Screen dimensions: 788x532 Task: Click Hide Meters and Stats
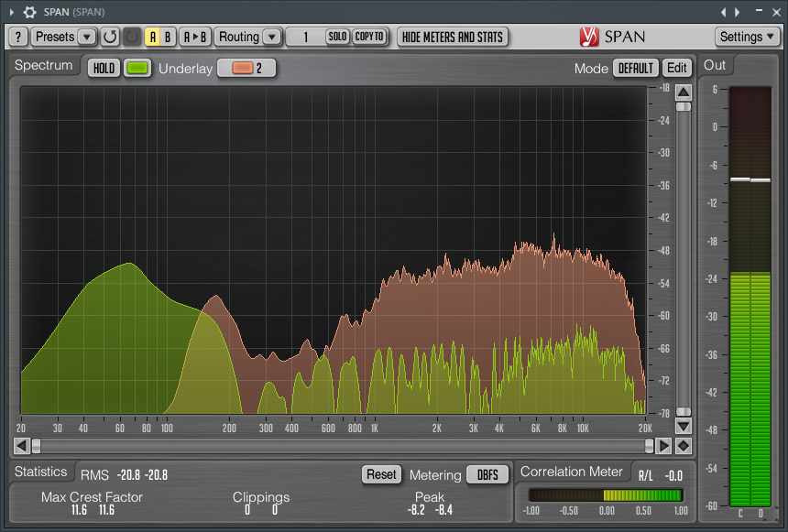(453, 37)
